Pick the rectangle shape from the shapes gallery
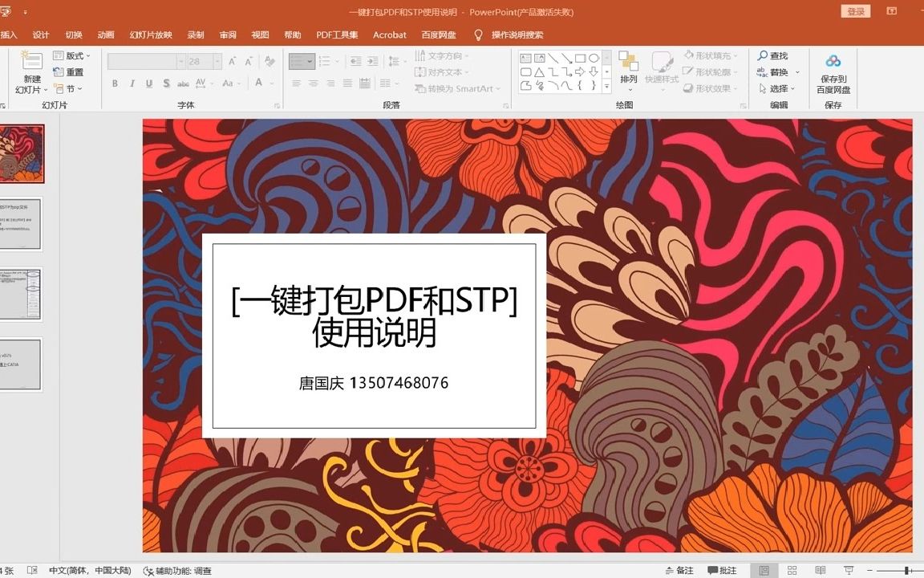Screen dimensions: 924x578 coord(580,58)
